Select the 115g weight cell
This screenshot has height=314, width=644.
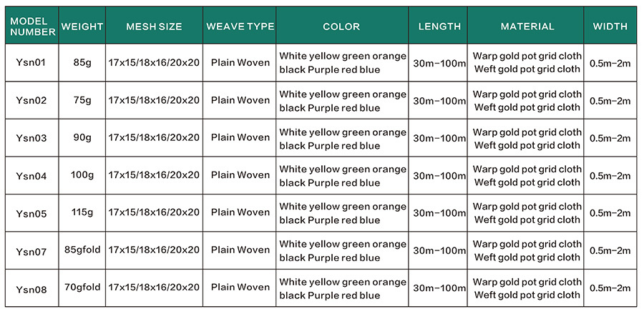click(82, 212)
